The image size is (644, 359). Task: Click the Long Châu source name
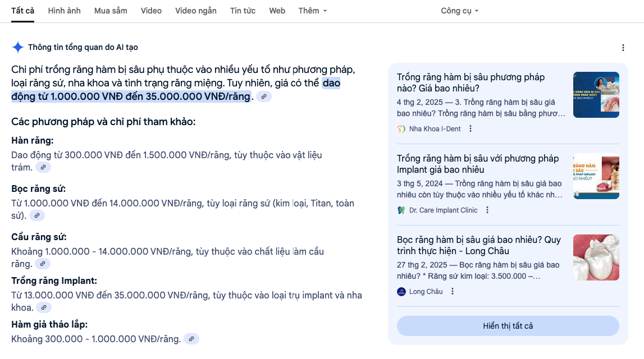tap(426, 291)
